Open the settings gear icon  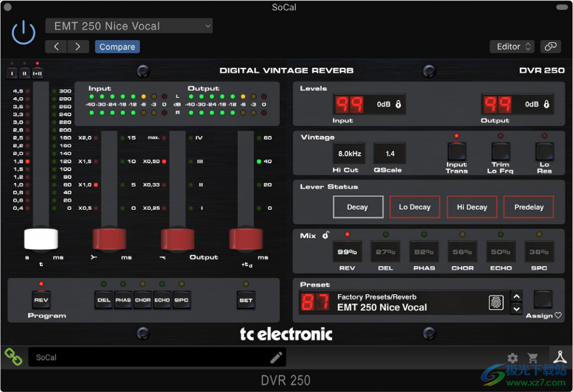512,358
